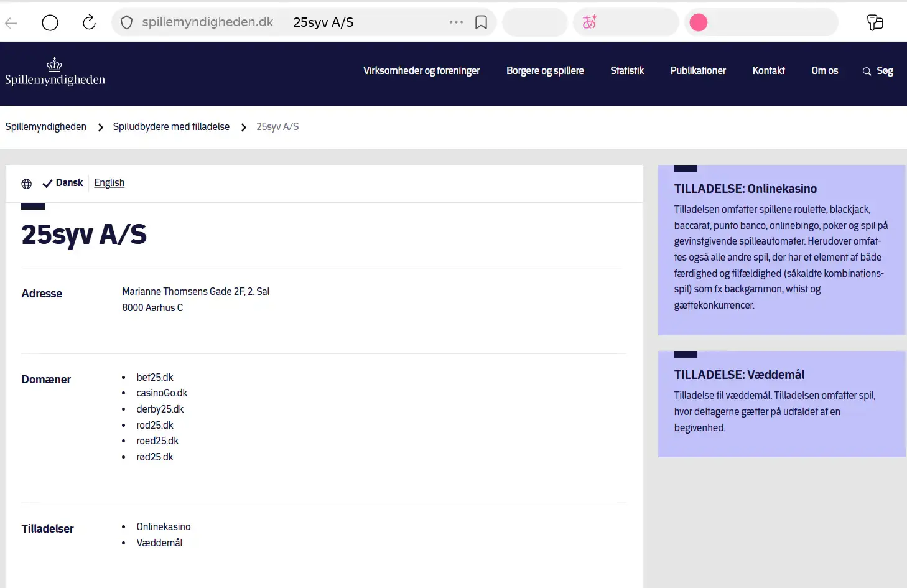
Task: Click the browser back arrow
Action: (11, 23)
